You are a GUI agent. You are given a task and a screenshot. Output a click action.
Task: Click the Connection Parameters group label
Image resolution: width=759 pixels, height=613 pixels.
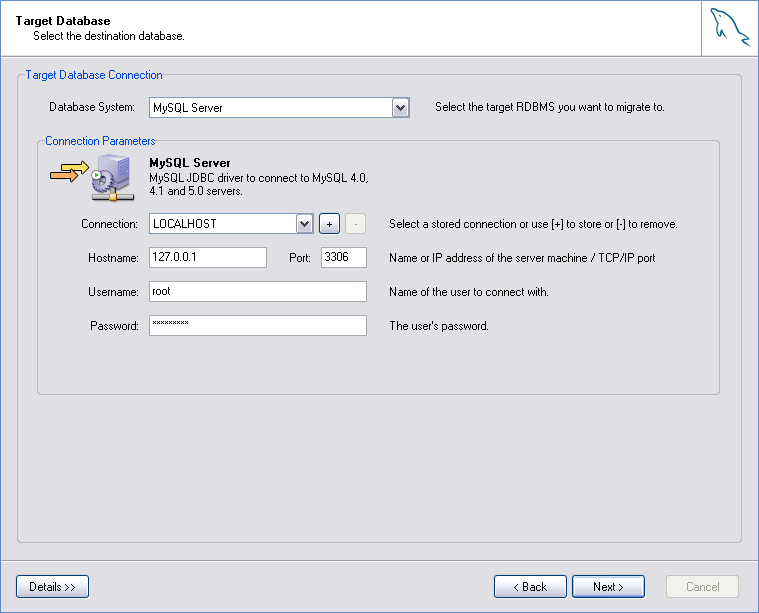[x=100, y=141]
